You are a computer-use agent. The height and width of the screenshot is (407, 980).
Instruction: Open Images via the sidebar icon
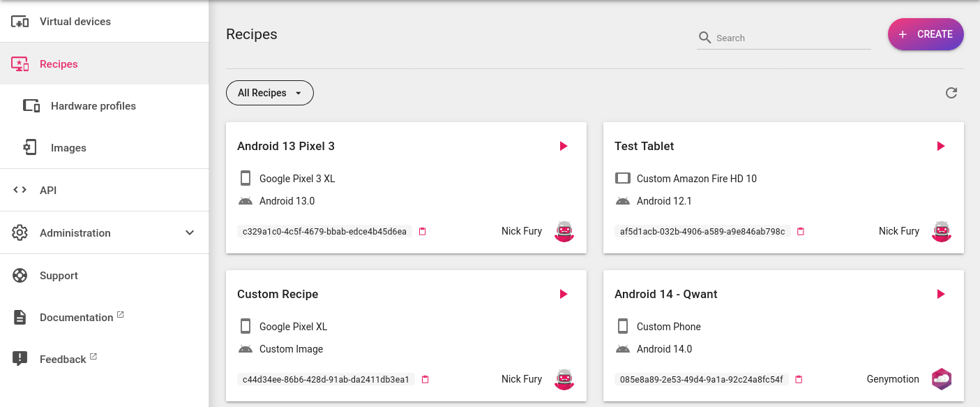point(29,147)
